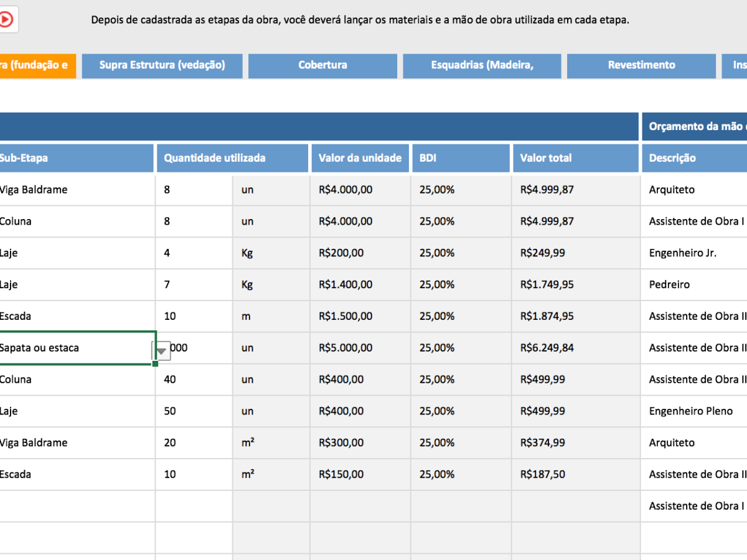Click the red play video icon
This screenshot has width=747, height=560.
pos(6,20)
